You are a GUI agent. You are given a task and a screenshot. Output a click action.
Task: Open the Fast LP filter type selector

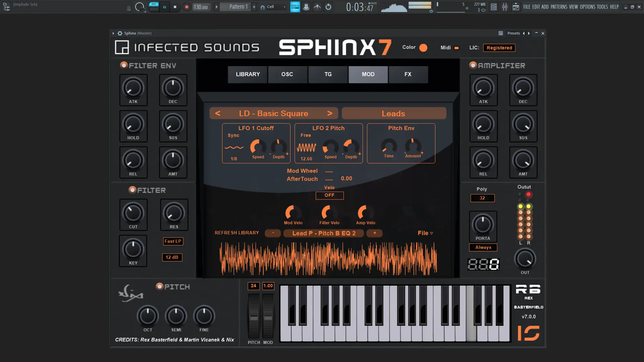point(173,241)
